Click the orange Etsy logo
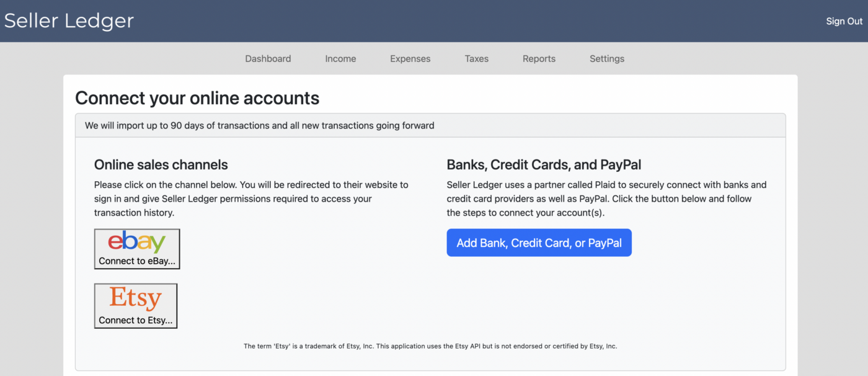The image size is (868, 376). (135, 298)
